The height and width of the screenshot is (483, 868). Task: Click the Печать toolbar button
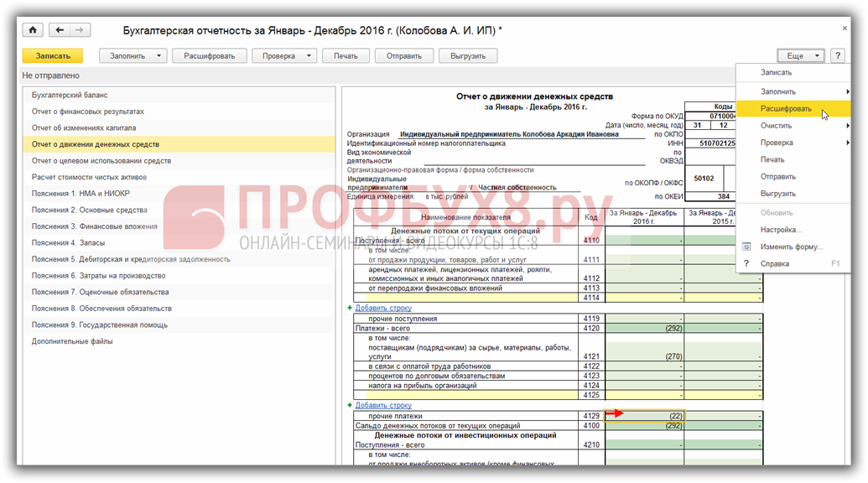346,56
